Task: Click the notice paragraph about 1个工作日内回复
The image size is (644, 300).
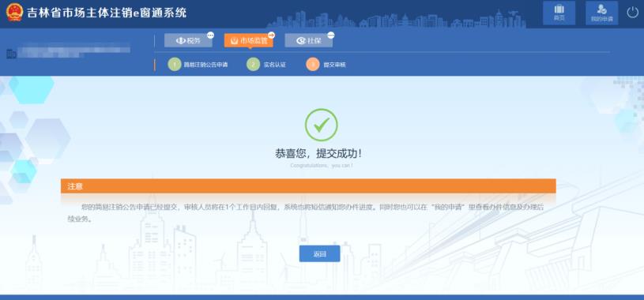Action: point(306,212)
